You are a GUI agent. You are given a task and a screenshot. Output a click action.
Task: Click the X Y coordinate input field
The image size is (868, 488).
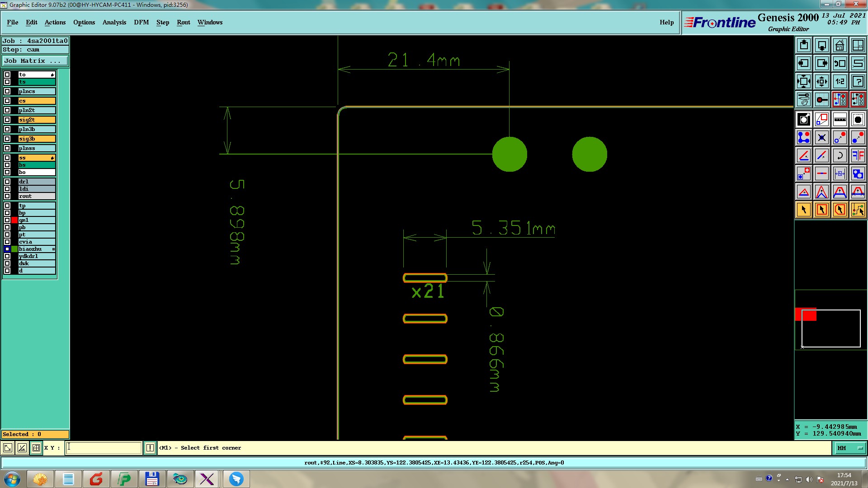point(104,448)
